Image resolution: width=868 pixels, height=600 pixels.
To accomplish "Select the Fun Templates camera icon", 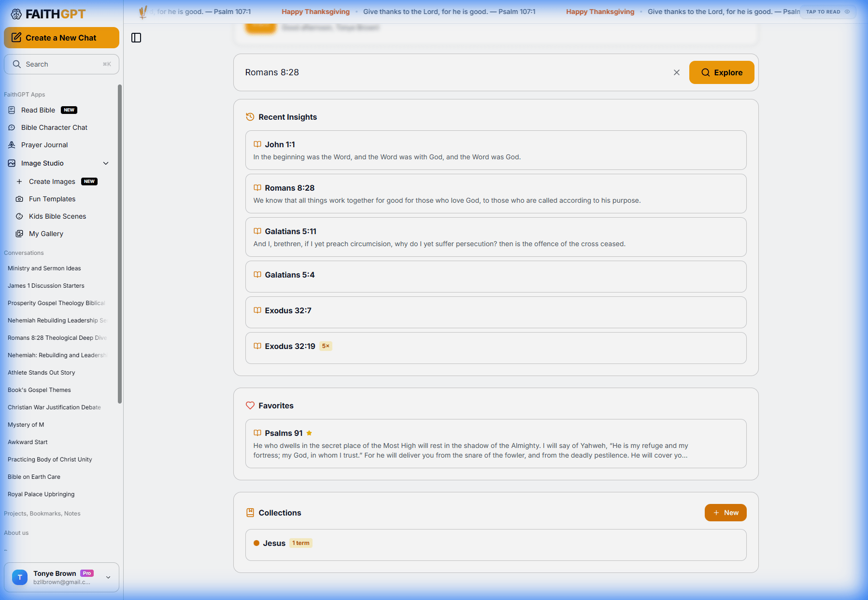I will pyautogui.click(x=19, y=199).
